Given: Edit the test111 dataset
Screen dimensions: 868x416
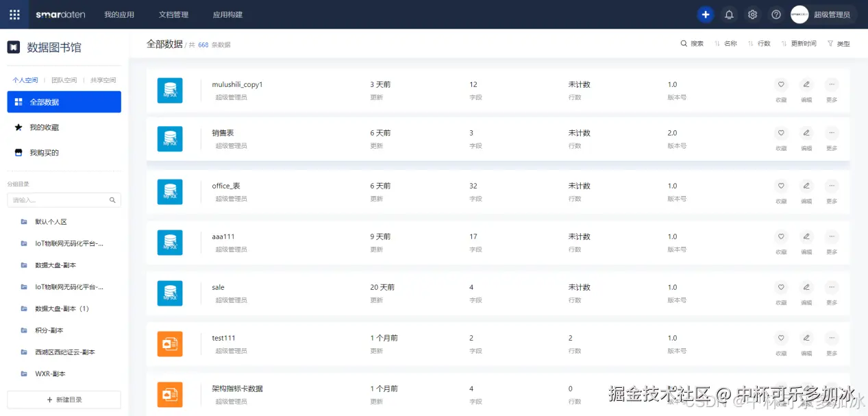Looking at the screenshot, I should tap(806, 338).
